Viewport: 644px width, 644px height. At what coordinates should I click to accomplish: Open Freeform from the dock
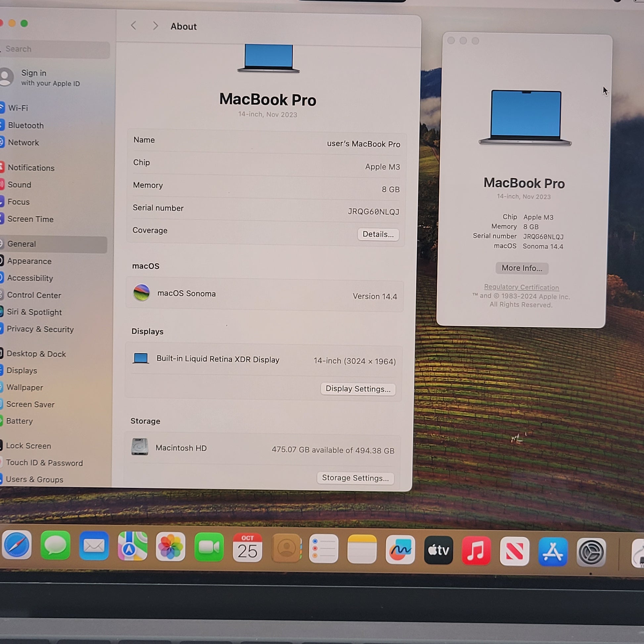pos(400,550)
